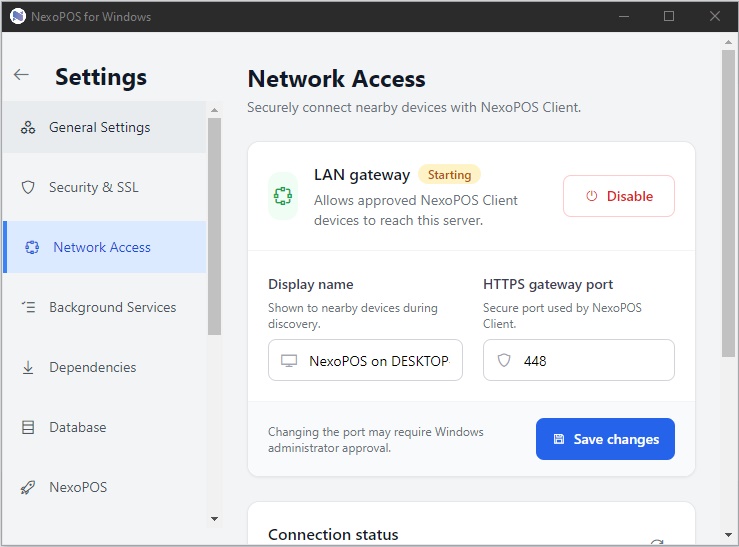Open the General Settings section
The image size is (739, 547).
(x=105, y=127)
